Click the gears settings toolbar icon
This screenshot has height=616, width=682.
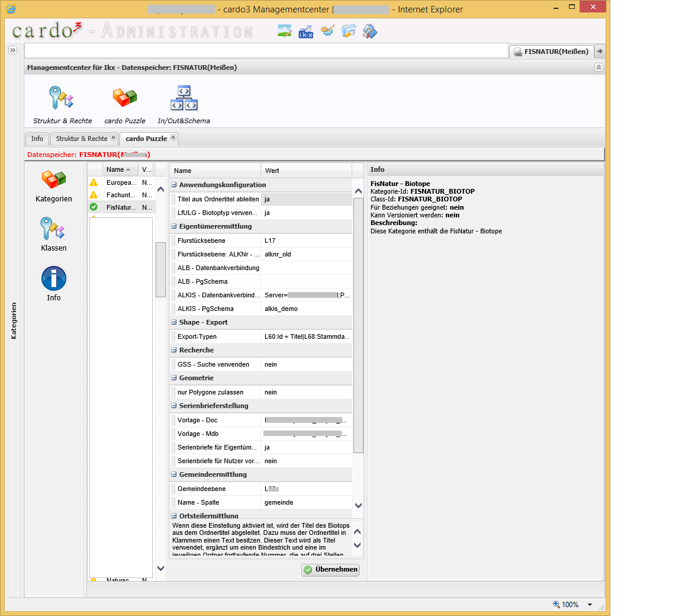pyautogui.click(x=327, y=31)
